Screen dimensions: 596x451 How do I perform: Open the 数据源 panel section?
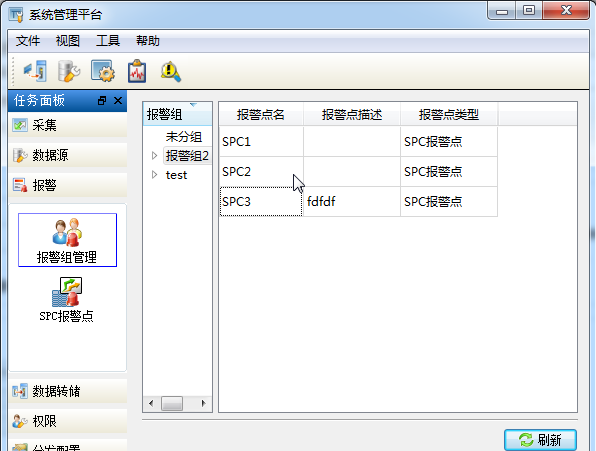click(68, 155)
